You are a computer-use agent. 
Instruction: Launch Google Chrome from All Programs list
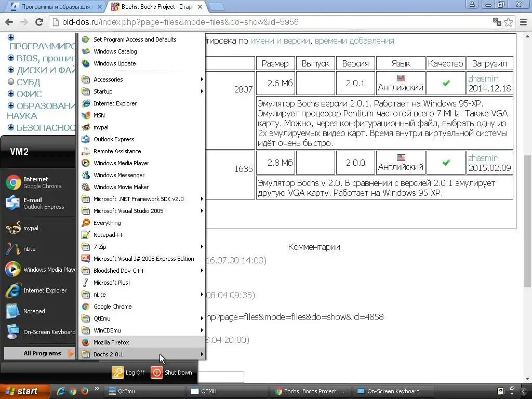(x=142, y=307)
